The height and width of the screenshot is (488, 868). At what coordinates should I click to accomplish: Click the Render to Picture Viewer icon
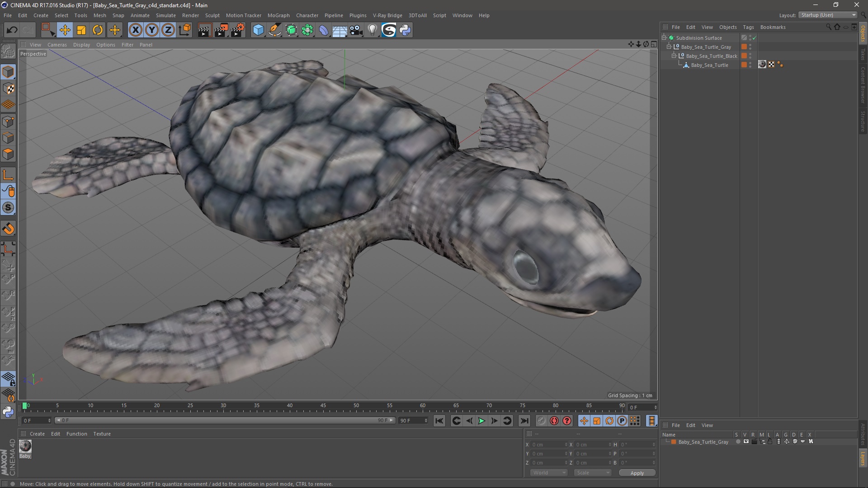[x=221, y=30]
